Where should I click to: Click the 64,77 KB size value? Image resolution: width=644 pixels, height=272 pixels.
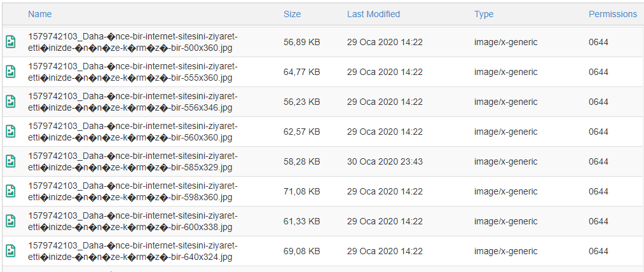(301, 72)
